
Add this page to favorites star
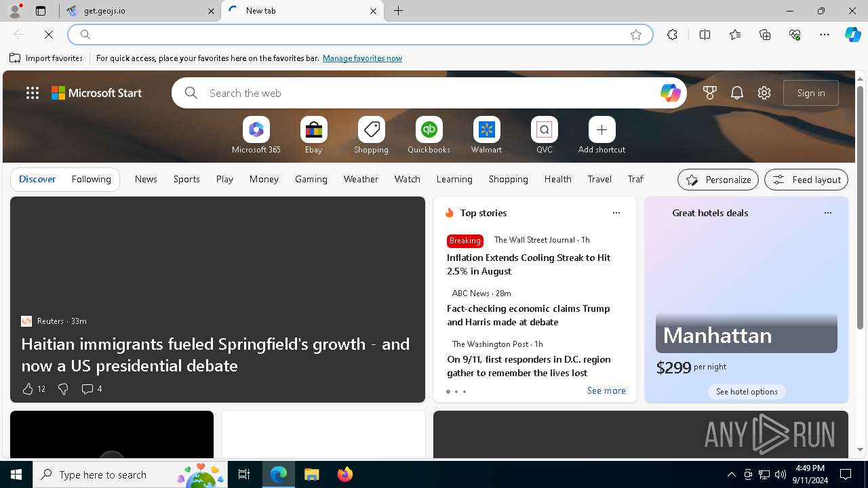(x=636, y=35)
